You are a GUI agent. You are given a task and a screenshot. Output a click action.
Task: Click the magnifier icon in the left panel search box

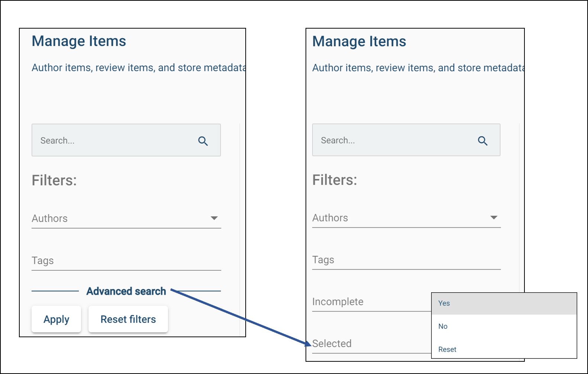[x=203, y=141]
